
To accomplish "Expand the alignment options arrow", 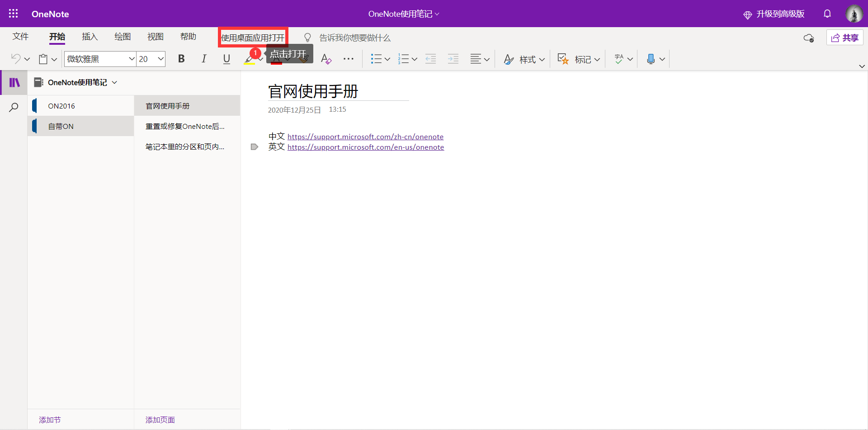I will point(487,59).
